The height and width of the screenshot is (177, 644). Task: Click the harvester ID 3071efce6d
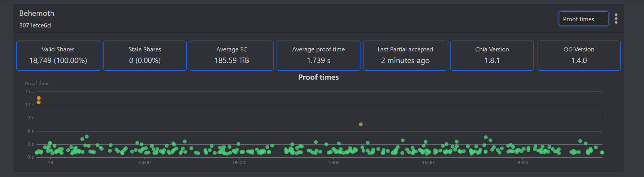35,26
